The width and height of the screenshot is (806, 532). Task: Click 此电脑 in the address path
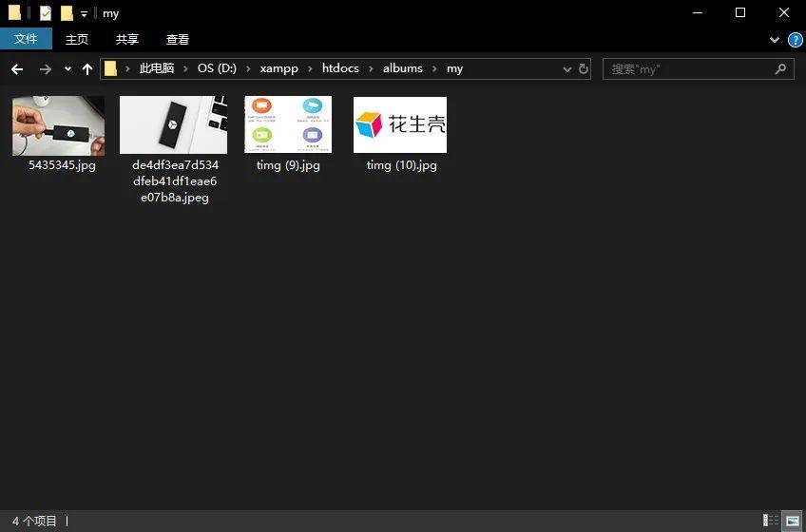pyautogui.click(x=157, y=68)
